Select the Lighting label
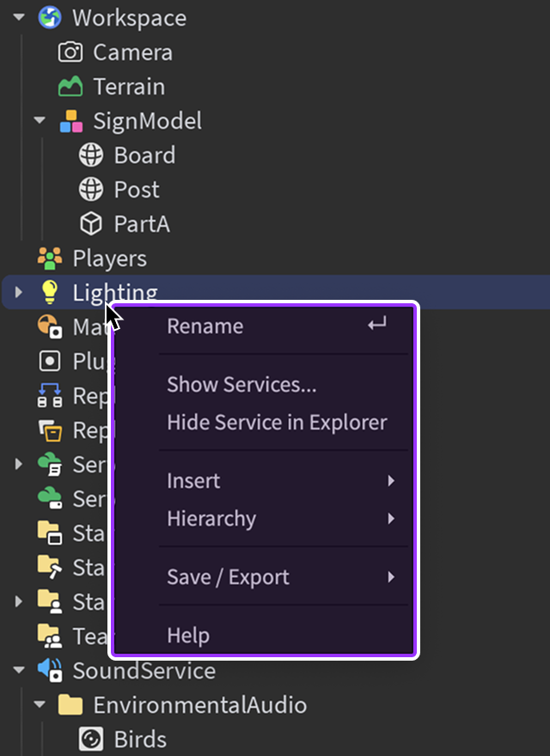The image size is (550, 756). [x=115, y=293]
